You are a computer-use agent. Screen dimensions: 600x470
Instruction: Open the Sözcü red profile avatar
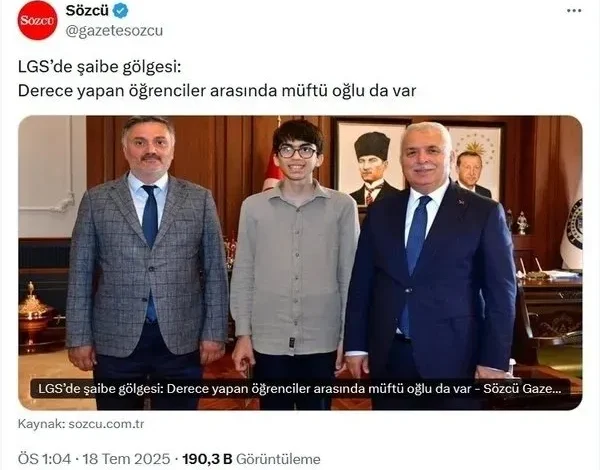pos(38,20)
